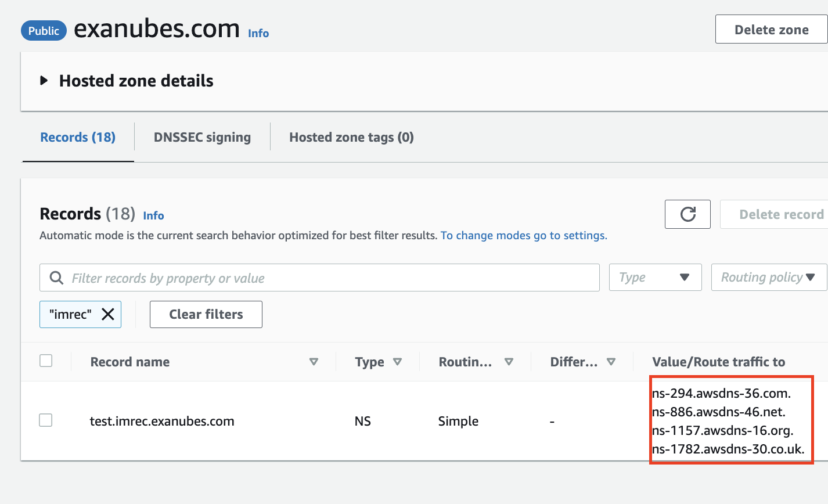The height and width of the screenshot is (504, 828).
Task: Click the NS type cell
Action: (363, 421)
